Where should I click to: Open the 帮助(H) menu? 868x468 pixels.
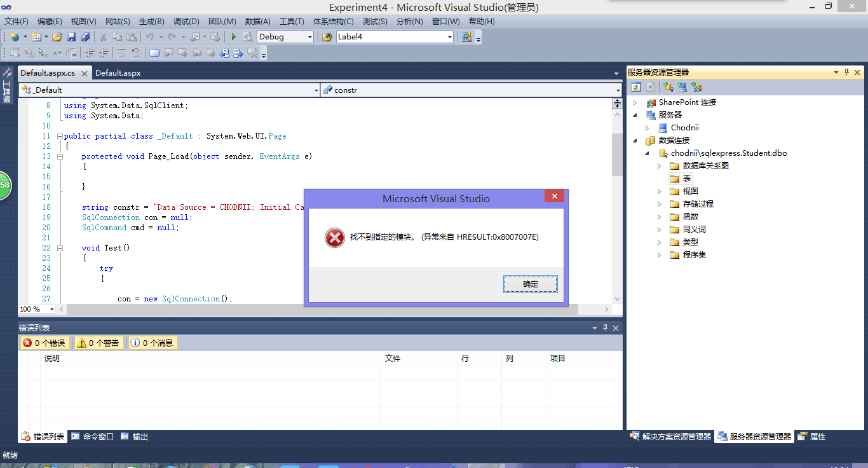click(481, 21)
